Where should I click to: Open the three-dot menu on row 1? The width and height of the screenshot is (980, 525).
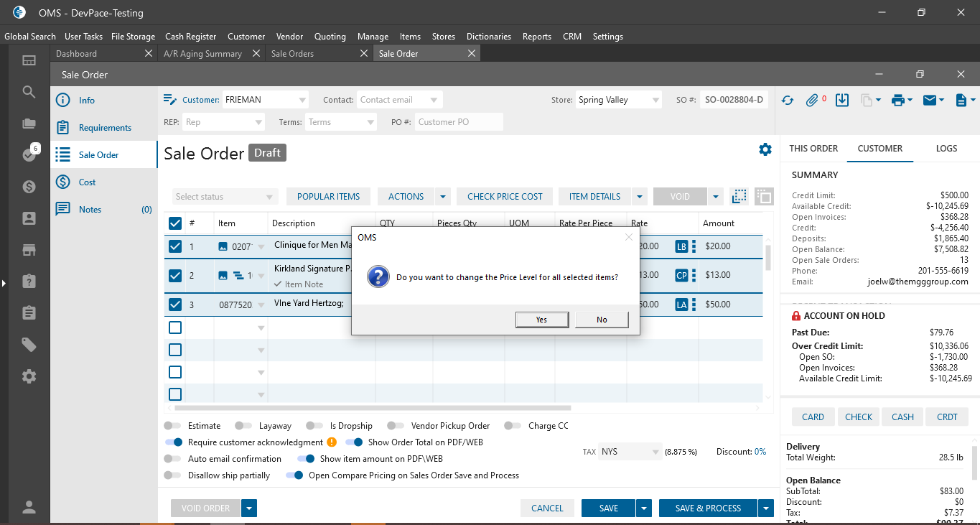point(694,246)
